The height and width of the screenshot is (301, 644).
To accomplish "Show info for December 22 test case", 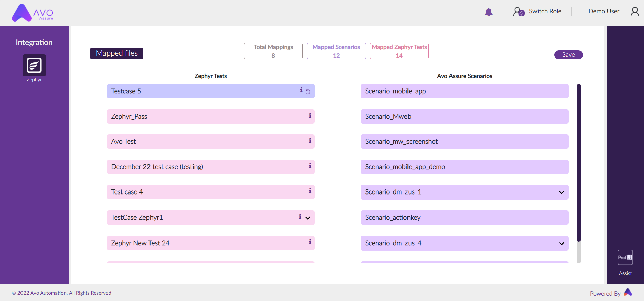I will pos(310,166).
